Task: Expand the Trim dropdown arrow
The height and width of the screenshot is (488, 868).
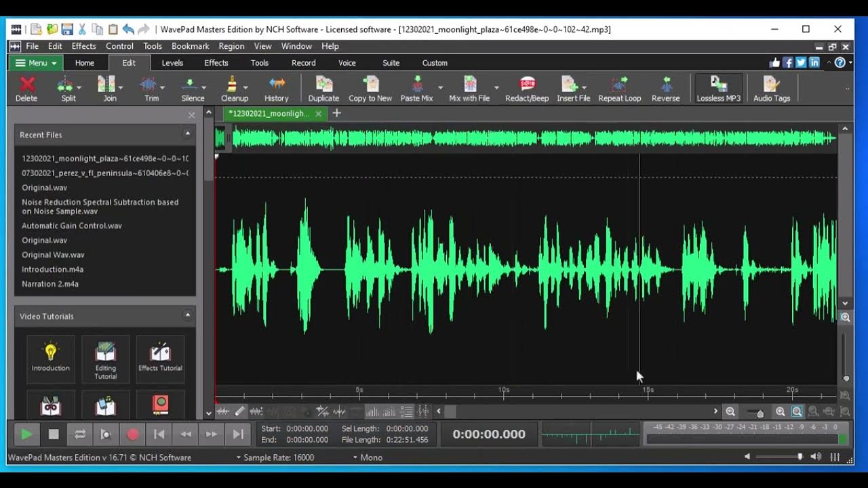Action: point(161,87)
